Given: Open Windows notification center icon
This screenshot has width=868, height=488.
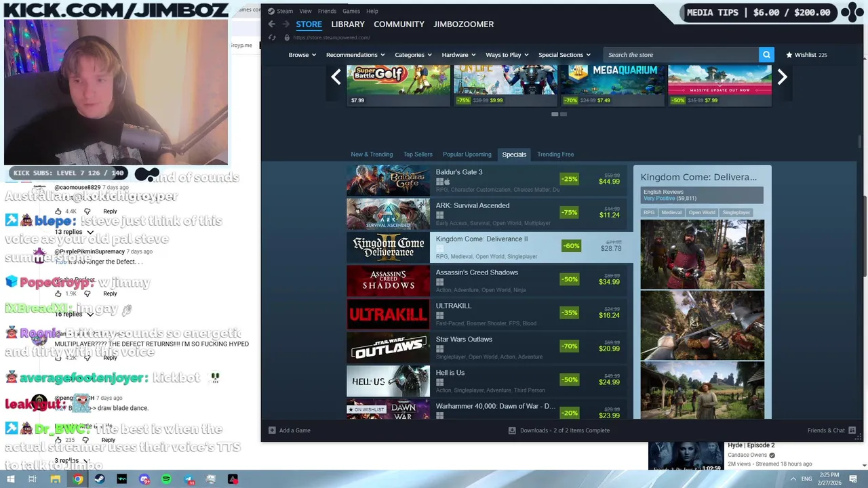Looking at the screenshot, I should point(852,479).
